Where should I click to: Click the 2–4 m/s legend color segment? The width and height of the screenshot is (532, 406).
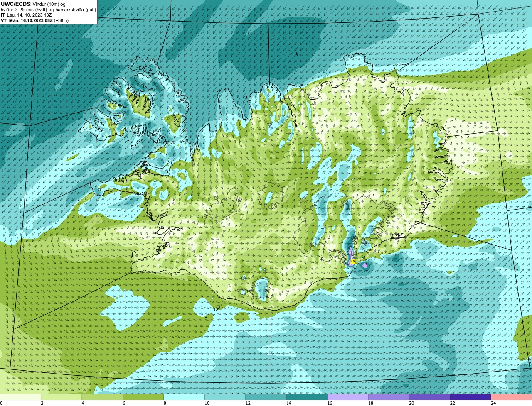(x=62, y=397)
